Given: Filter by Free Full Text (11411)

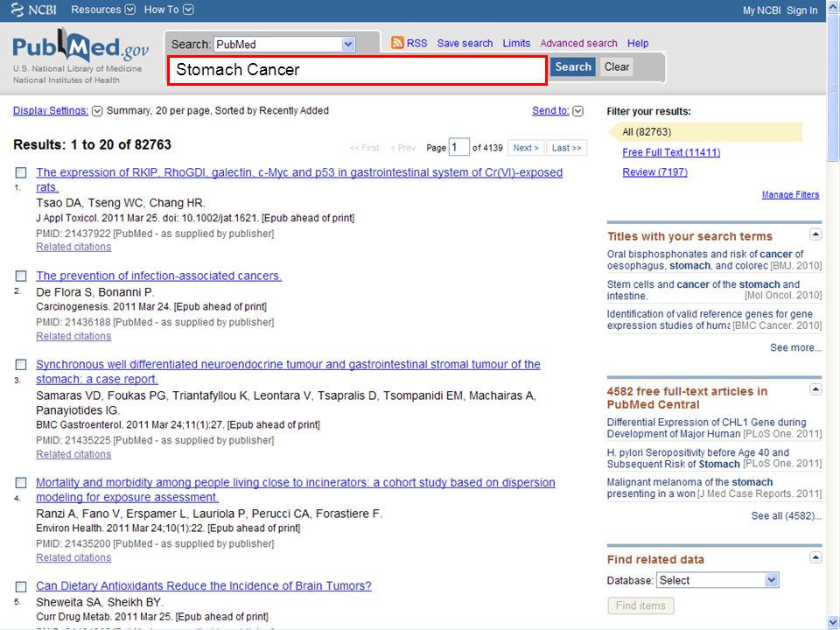Looking at the screenshot, I should (x=671, y=152).
